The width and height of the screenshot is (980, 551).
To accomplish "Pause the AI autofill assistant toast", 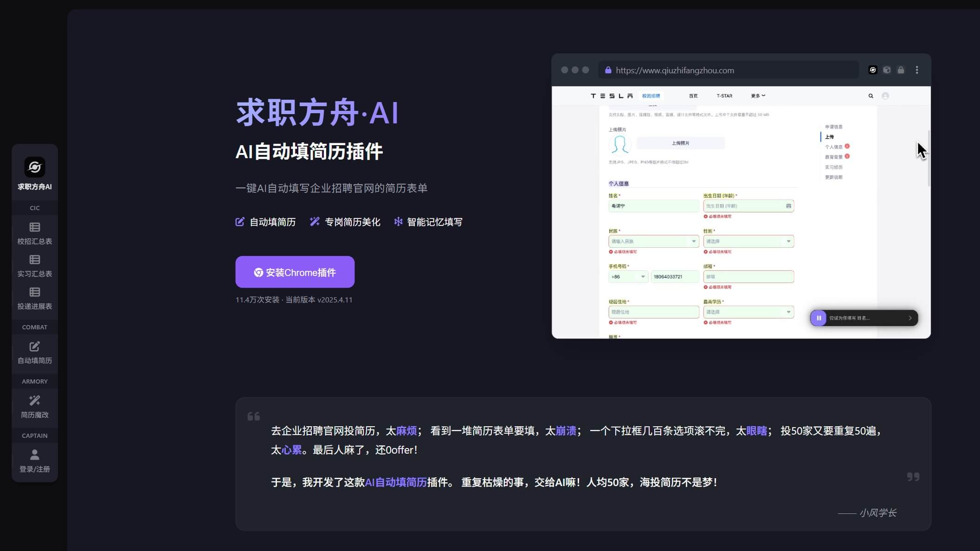I will (x=819, y=318).
